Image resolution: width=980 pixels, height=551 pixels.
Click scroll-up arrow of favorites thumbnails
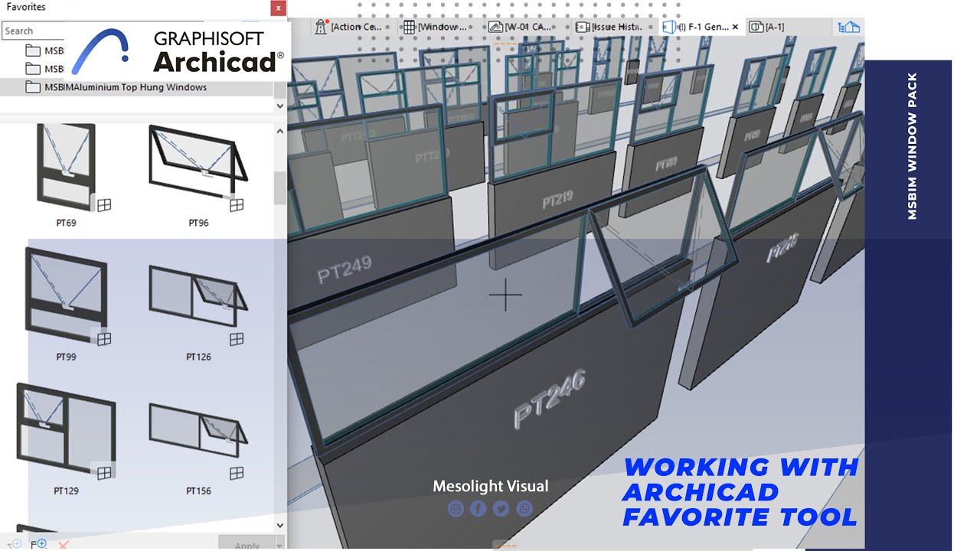click(x=279, y=131)
